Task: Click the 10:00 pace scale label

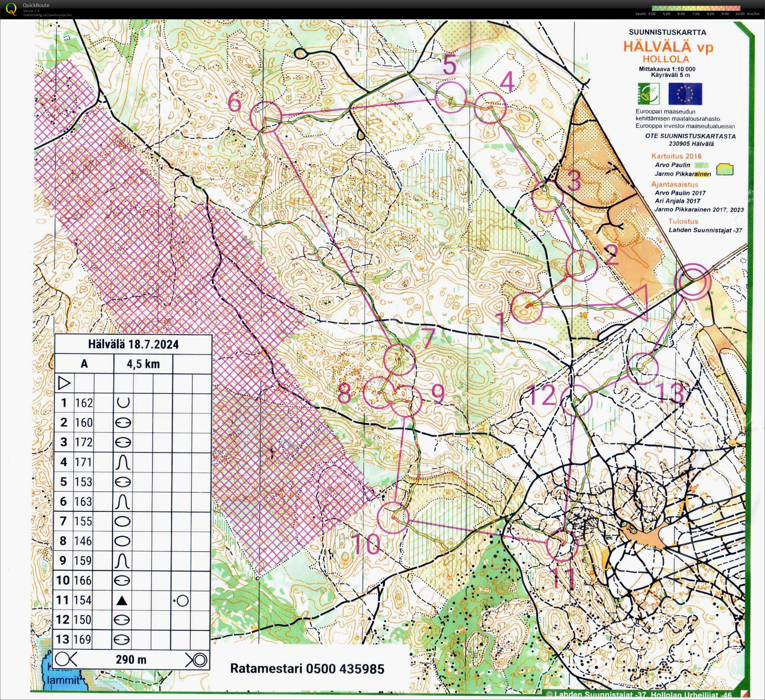Action: click(739, 14)
